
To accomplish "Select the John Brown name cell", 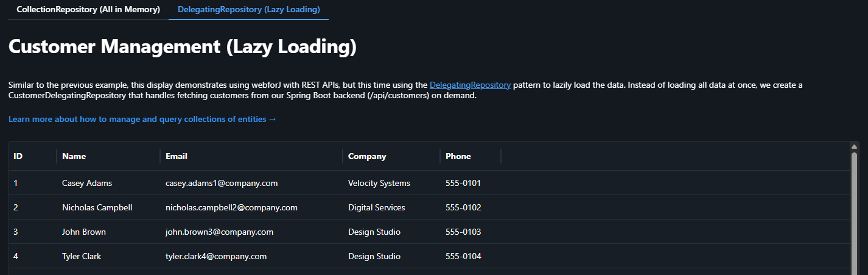I will coord(84,232).
